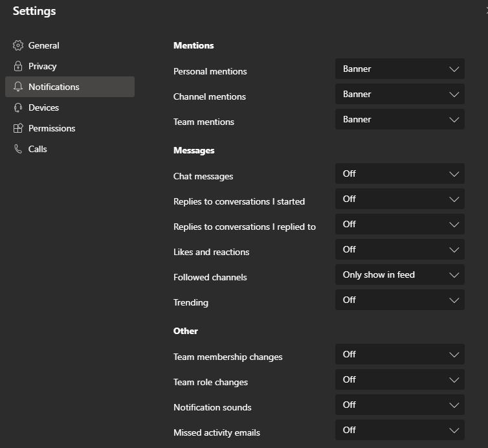Open the Missed activity emails dropdown
This screenshot has width=488, height=448.
click(399, 430)
